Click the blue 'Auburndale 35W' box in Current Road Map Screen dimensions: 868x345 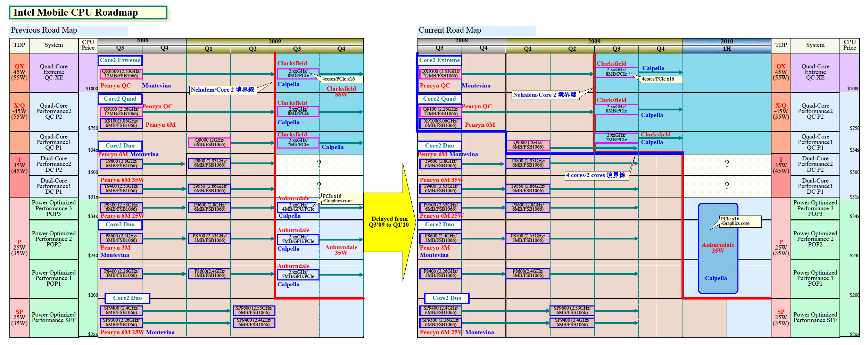pos(718,248)
